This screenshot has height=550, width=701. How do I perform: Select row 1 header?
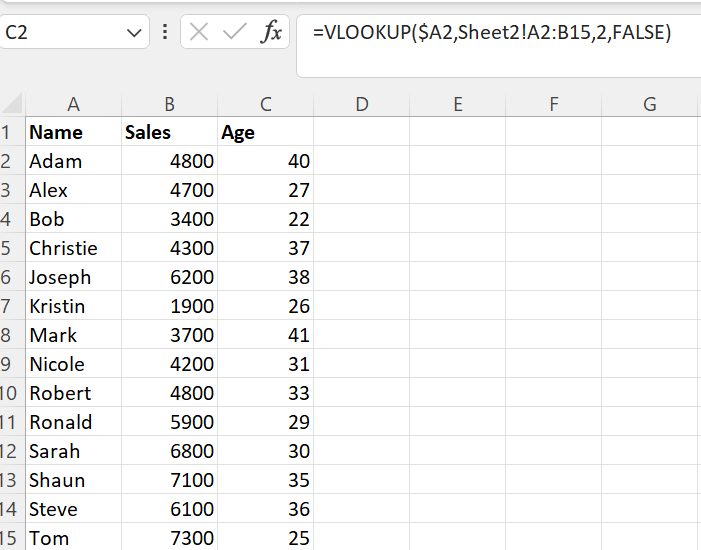pos(12,131)
